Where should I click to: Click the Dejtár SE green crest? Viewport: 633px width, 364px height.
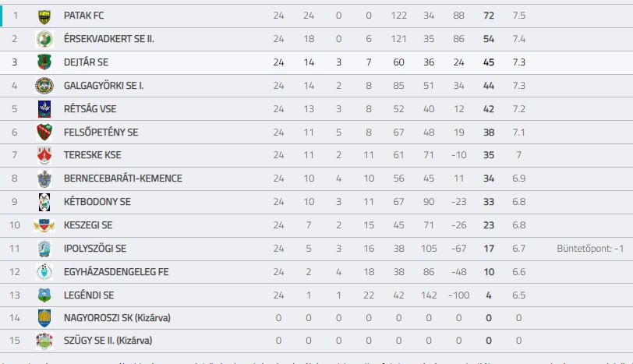click(44, 62)
